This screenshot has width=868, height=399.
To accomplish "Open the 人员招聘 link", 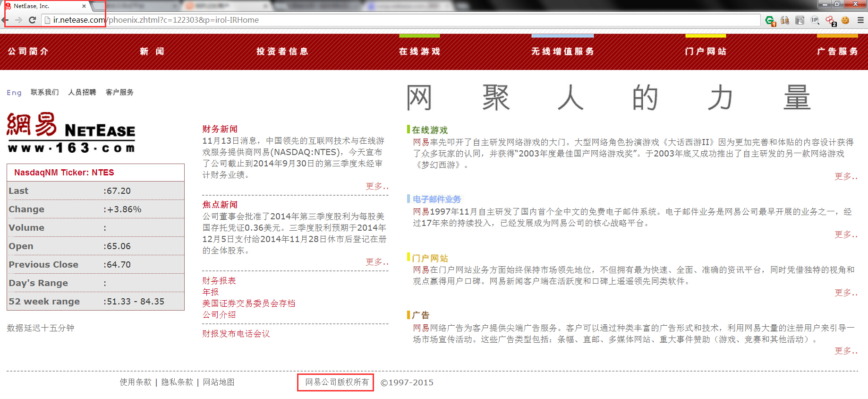I will coord(82,92).
